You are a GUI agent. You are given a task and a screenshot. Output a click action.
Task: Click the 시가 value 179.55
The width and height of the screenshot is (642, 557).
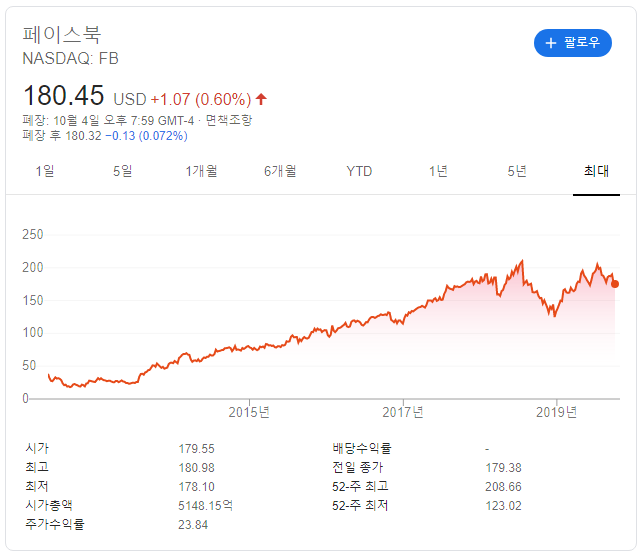point(196,449)
